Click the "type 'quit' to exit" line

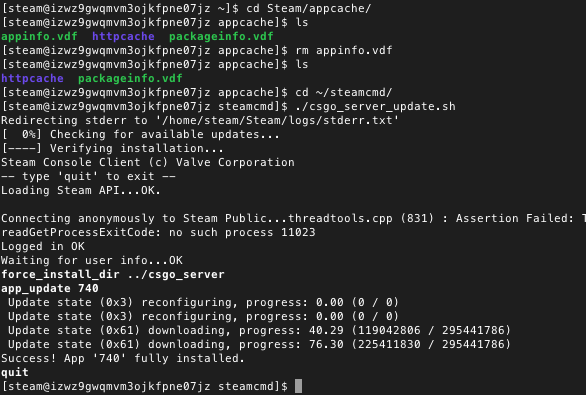[x=88, y=176]
